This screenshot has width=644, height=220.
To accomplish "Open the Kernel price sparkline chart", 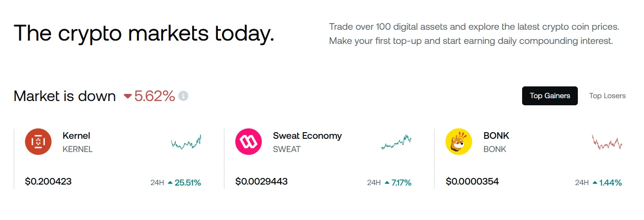I will click(186, 142).
